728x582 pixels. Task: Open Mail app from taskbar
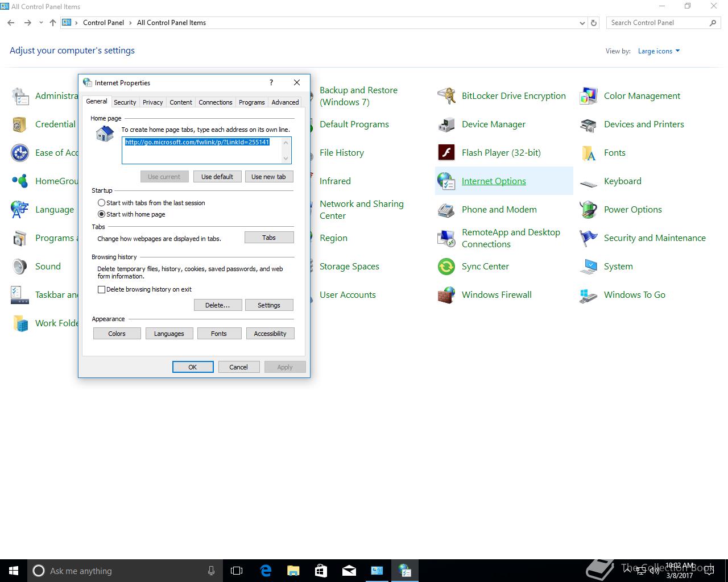[x=349, y=571]
